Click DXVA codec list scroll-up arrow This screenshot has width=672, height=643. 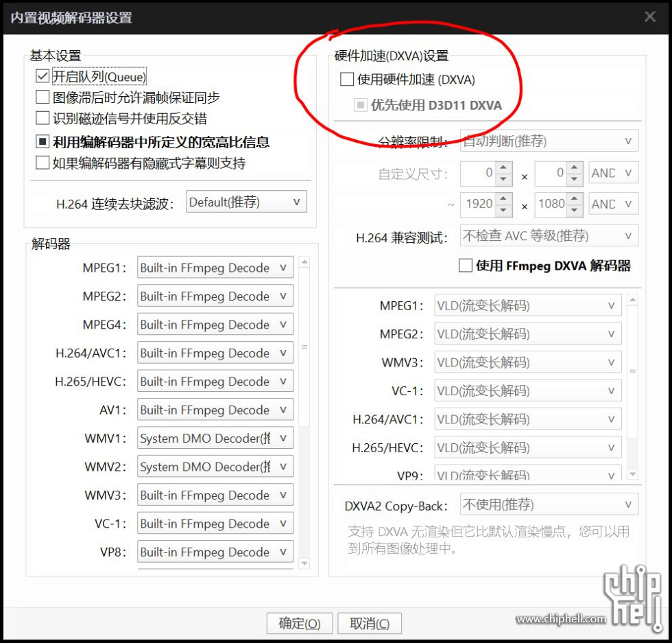(632, 300)
